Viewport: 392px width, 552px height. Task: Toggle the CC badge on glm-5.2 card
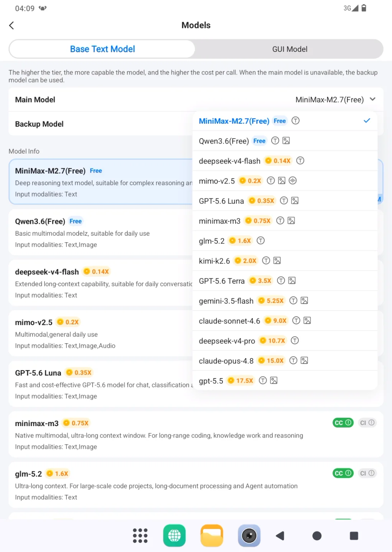343,473
